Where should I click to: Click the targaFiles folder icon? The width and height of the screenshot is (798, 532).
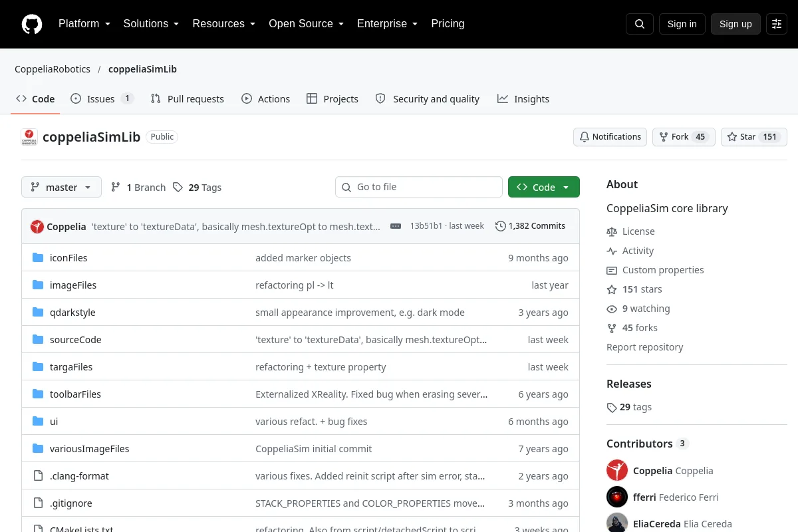38,367
